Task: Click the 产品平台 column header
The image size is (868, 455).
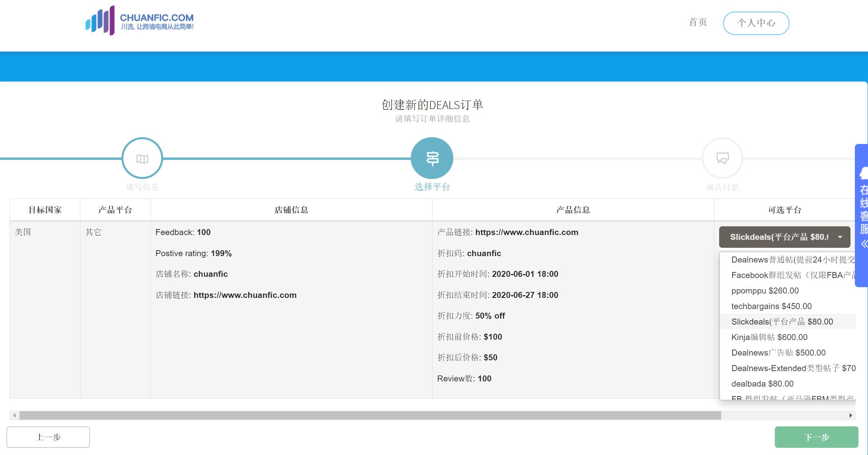Action: (115, 210)
